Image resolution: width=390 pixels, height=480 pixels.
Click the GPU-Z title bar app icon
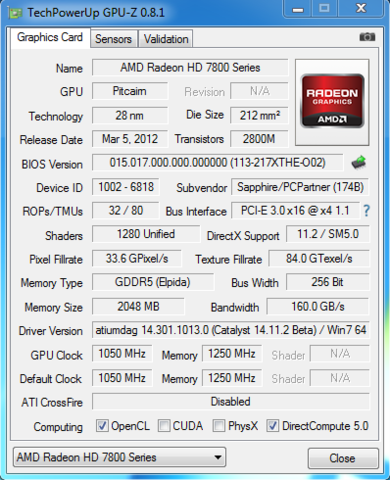coord(15,13)
